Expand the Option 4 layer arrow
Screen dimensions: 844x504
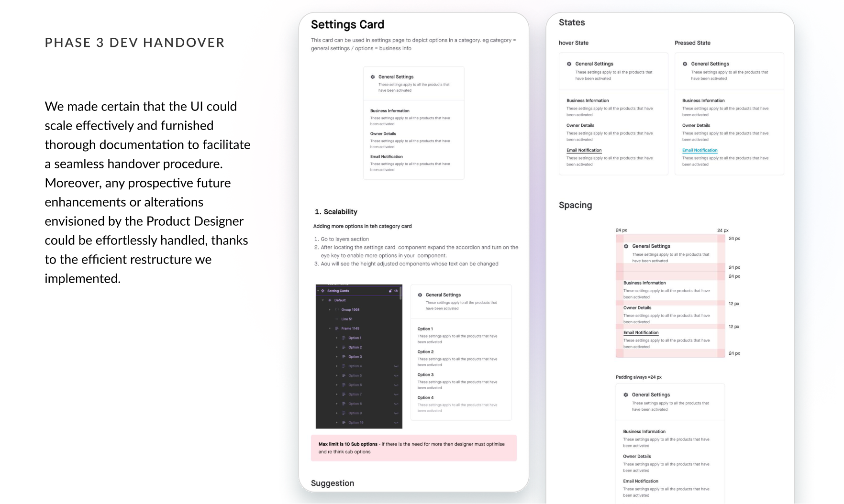337,366
